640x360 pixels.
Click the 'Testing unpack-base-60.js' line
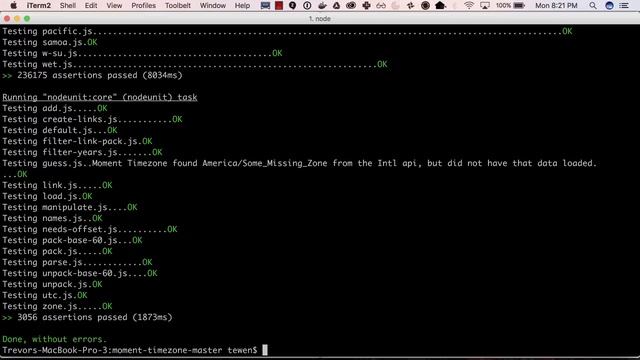point(80,273)
